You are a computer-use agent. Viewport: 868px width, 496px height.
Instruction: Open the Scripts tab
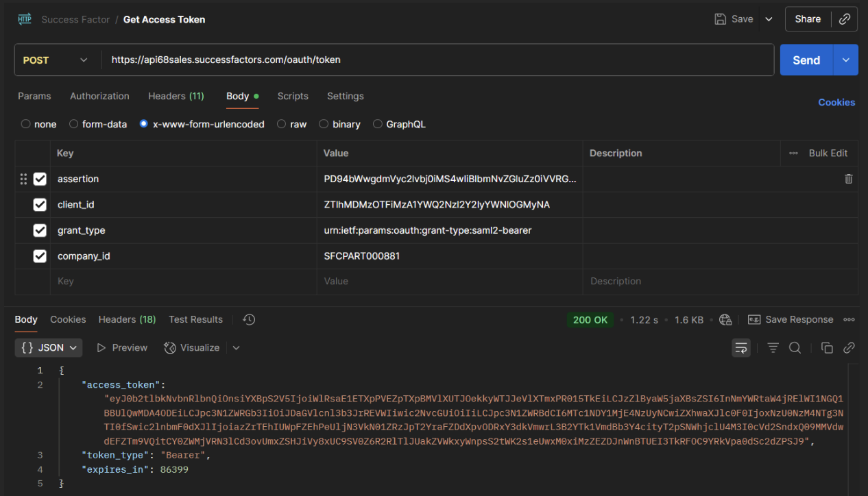pos(293,96)
